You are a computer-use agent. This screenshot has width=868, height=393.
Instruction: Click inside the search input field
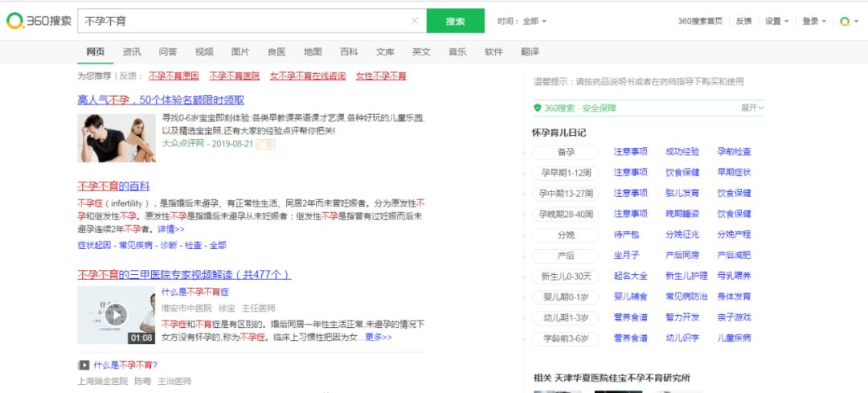tap(241, 21)
